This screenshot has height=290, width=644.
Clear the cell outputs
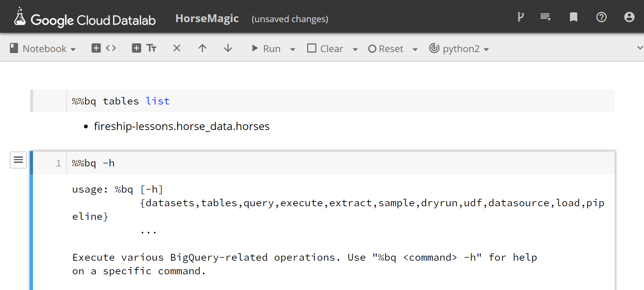325,49
